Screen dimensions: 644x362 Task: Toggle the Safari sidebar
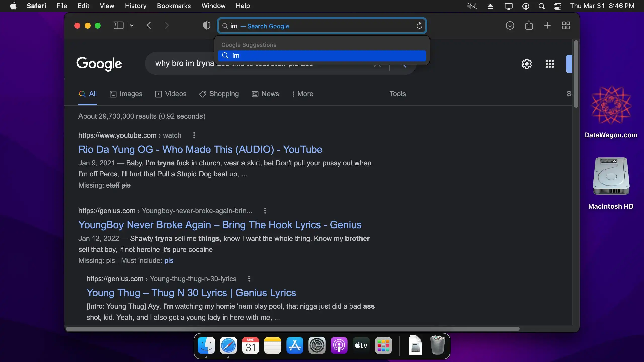[x=118, y=25]
